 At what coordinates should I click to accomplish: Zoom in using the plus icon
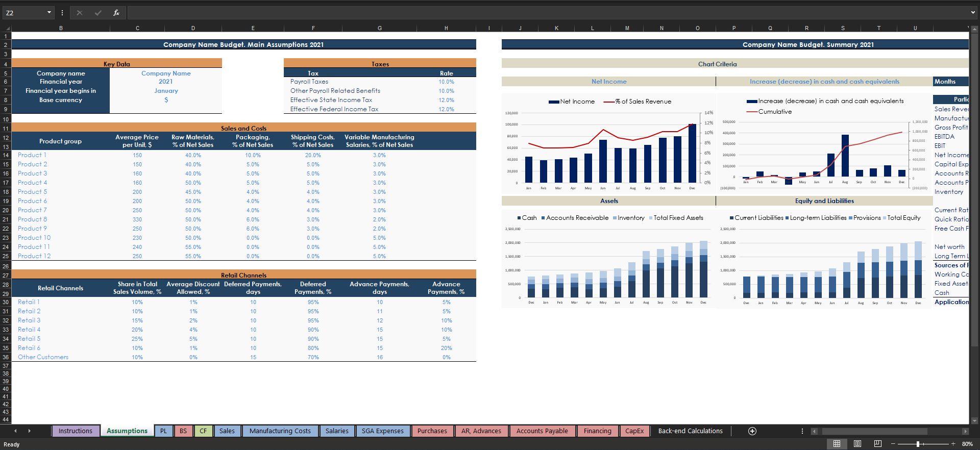tap(952, 444)
